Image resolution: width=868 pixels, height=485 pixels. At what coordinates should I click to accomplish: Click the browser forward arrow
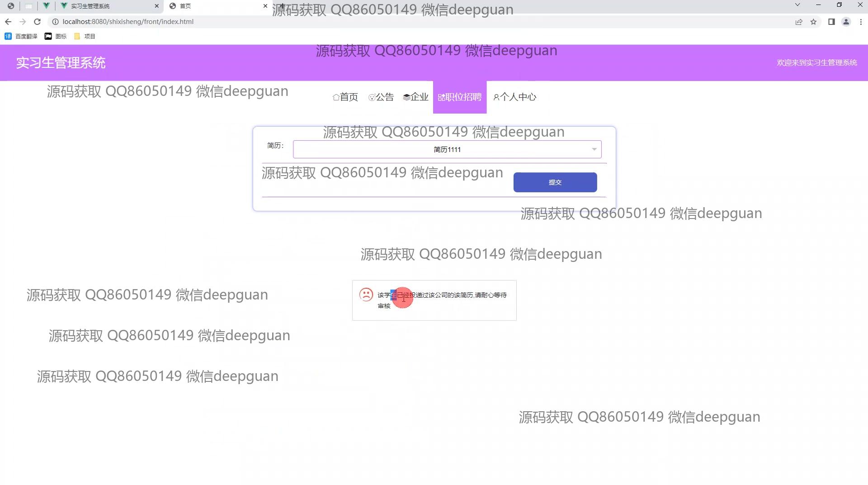(23, 22)
